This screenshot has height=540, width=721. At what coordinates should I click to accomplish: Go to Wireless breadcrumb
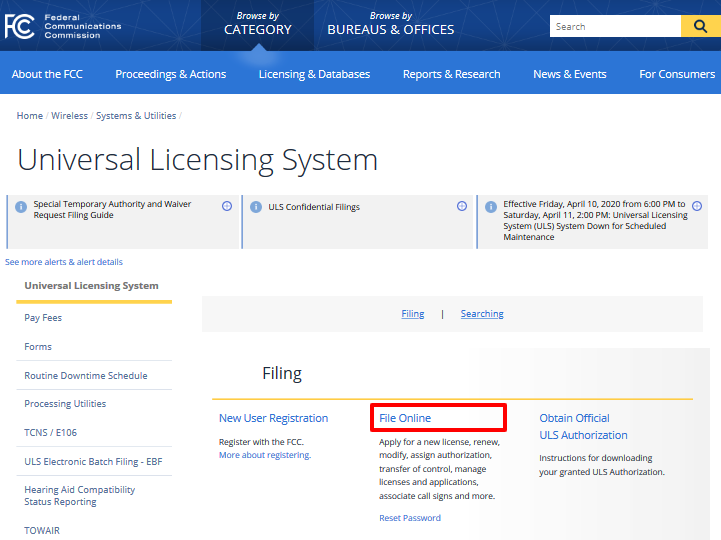tap(69, 116)
